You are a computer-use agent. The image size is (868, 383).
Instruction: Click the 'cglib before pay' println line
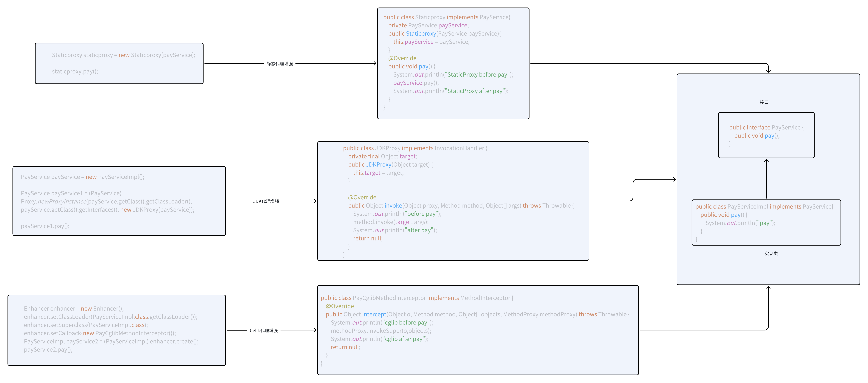[x=382, y=323]
